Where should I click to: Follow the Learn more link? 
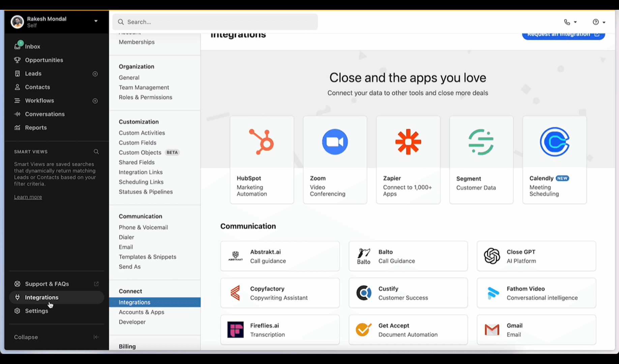tap(28, 197)
